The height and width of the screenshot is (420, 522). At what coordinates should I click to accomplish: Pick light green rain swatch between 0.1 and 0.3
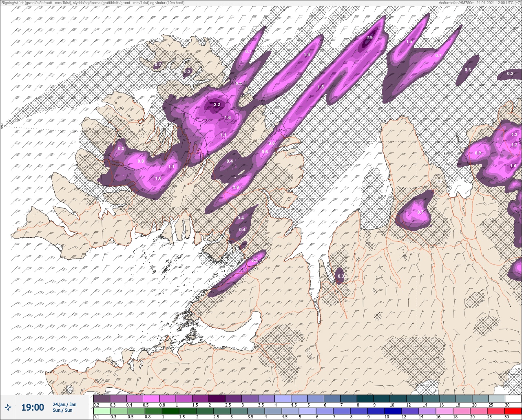[102, 411]
